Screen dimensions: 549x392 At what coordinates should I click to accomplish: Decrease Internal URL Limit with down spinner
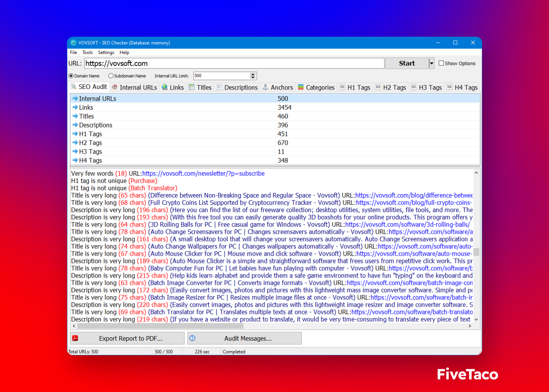click(253, 78)
